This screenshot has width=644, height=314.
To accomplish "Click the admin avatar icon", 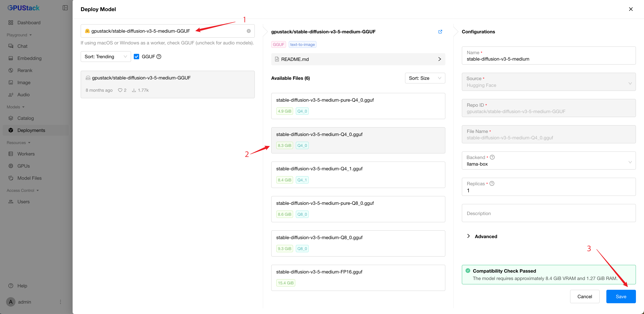I will (x=11, y=302).
